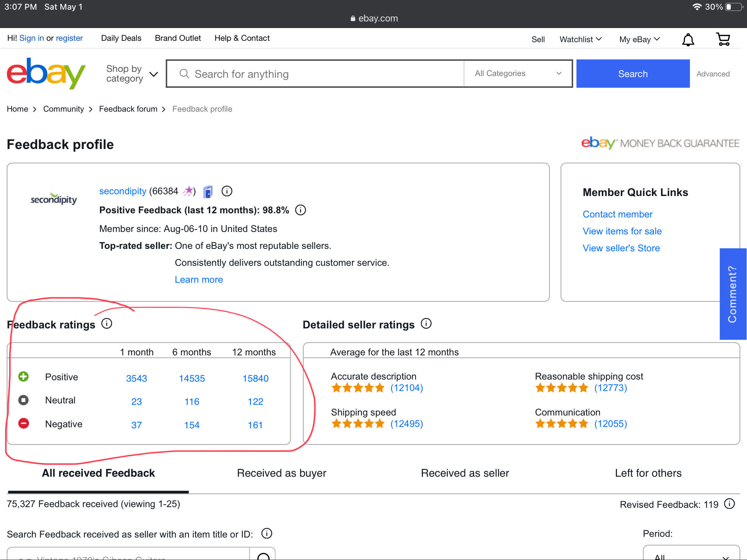Click 12 months neutral count 122
This screenshot has width=747, height=560.
pyautogui.click(x=255, y=401)
